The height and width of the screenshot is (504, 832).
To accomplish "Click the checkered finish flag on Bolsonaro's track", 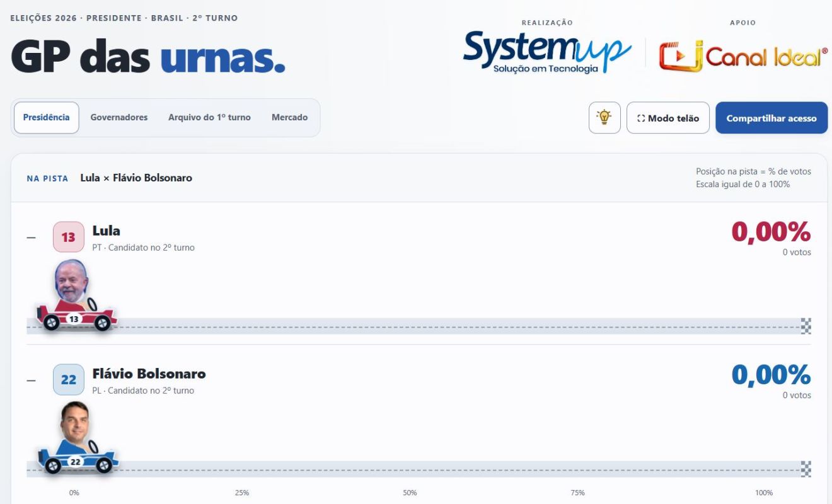I will 806,469.
